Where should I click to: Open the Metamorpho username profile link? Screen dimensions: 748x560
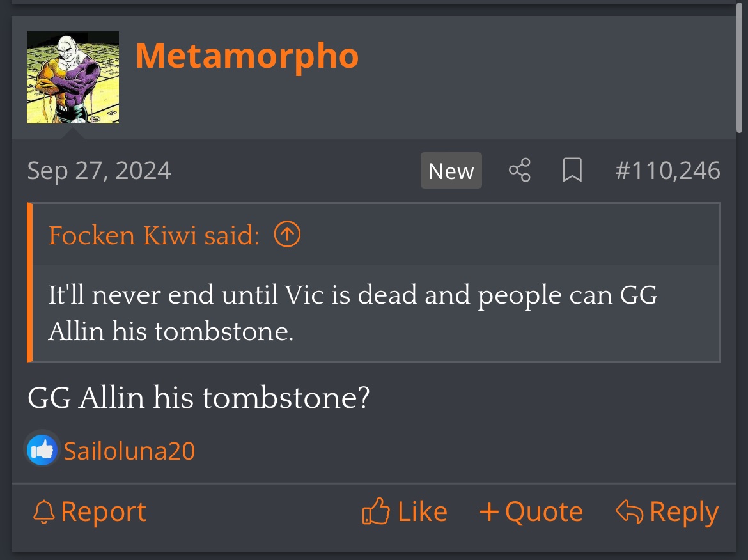(247, 56)
